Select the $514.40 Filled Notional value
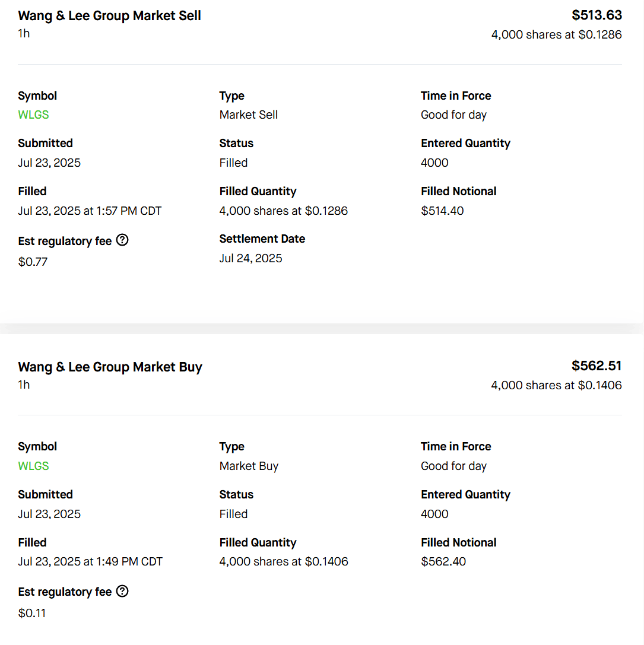The image size is (644, 645). pyautogui.click(x=442, y=211)
